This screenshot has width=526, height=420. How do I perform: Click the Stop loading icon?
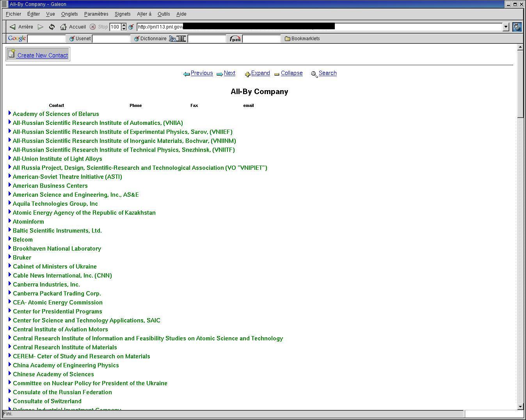92,27
